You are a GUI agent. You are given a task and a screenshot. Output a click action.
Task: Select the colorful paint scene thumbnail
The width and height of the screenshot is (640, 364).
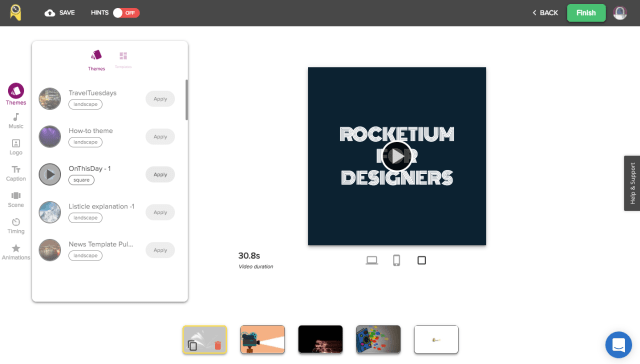click(x=378, y=340)
